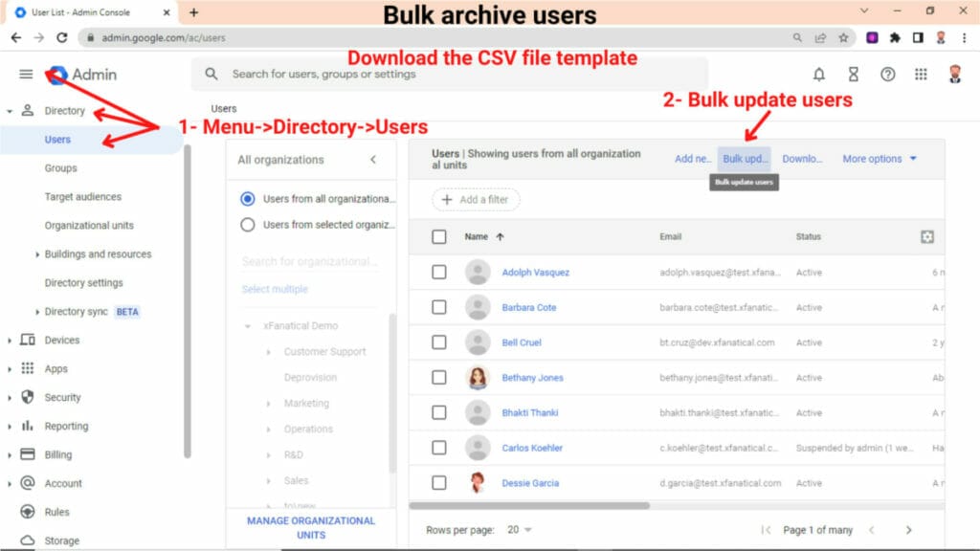Select Groups in the Directory sidebar
Image resolution: width=980 pixels, height=551 pixels.
coord(60,167)
